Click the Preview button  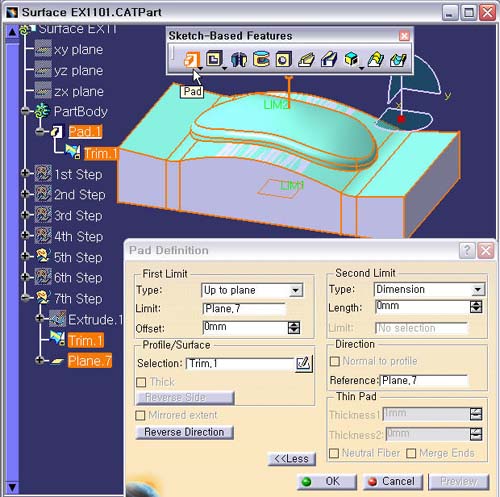[x=459, y=482]
